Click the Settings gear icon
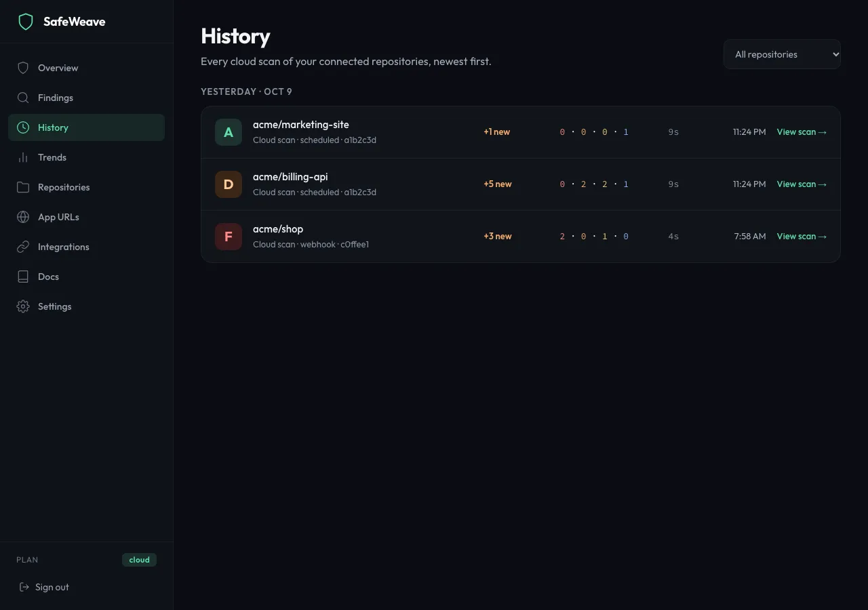The width and height of the screenshot is (868, 610). pyautogui.click(x=23, y=306)
